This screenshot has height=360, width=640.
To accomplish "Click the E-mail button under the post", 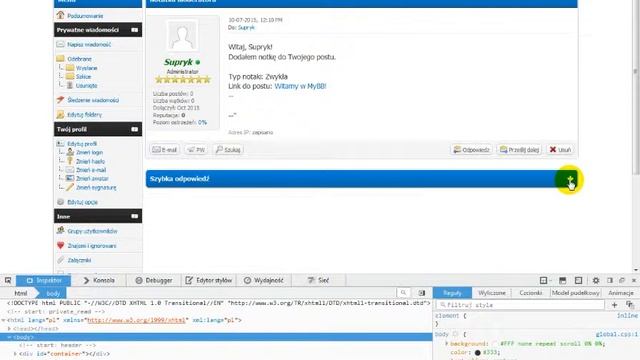I will tap(164, 150).
